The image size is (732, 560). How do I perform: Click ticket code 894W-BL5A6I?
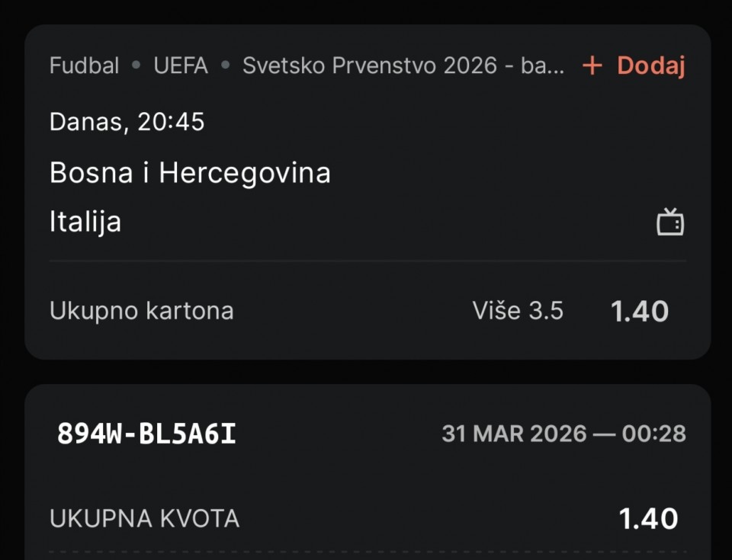[146, 434]
